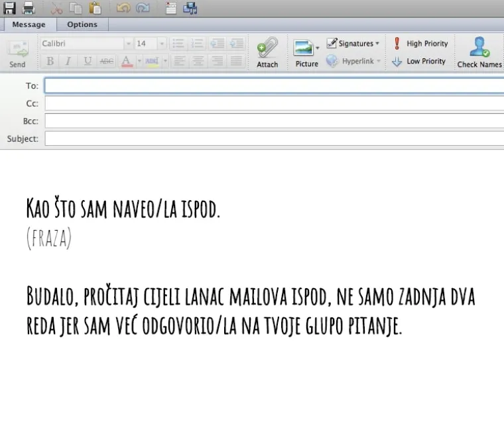Viewport: 504px width, 432px height.
Task: Mark message as High Priority
Action: (x=420, y=44)
